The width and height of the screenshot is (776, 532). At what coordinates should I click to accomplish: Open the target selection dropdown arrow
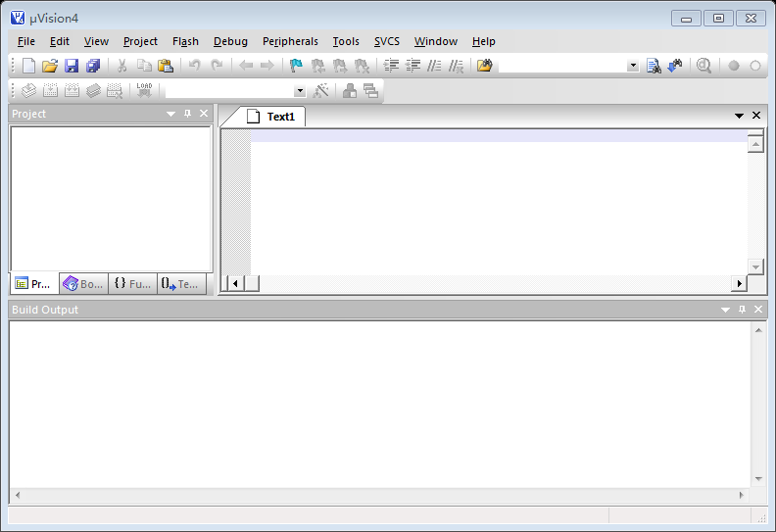tap(300, 91)
